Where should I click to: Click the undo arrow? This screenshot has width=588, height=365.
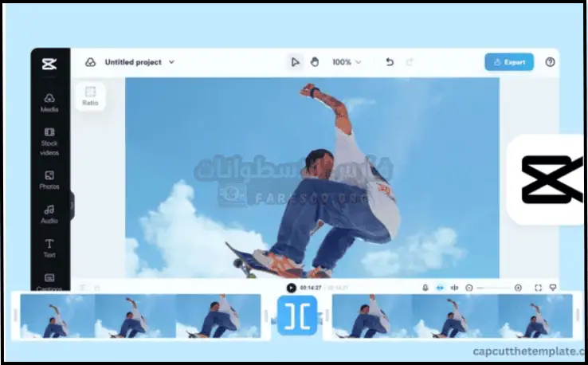[x=390, y=62]
